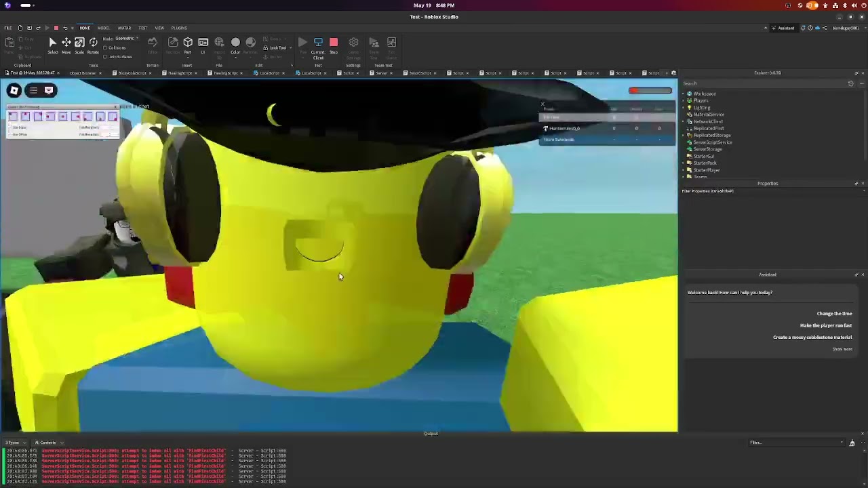Image resolution: width=868 pixels, height=488 pixels.
Task: Expand the Workspace node
Action: [684, 94]
